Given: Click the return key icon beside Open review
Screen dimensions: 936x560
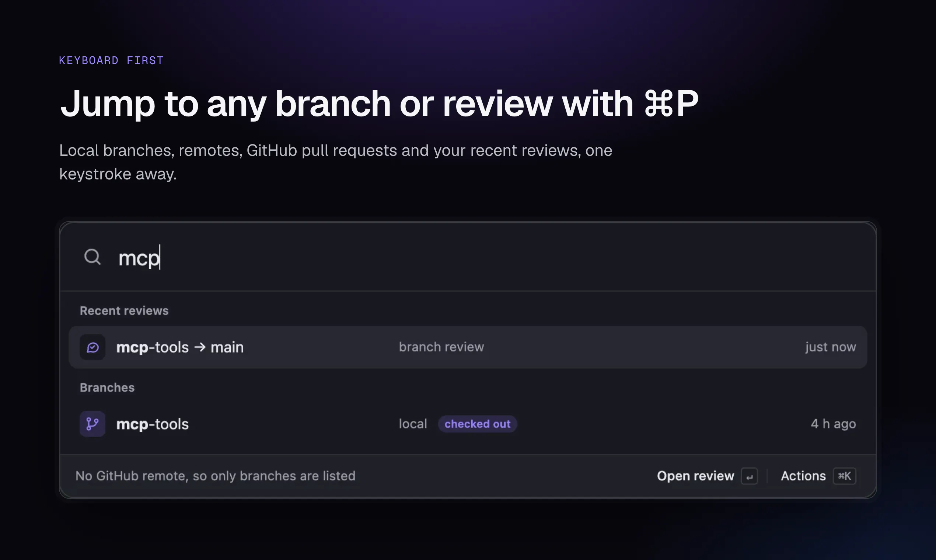Looking at the screenshot, I should click(749, 476).
